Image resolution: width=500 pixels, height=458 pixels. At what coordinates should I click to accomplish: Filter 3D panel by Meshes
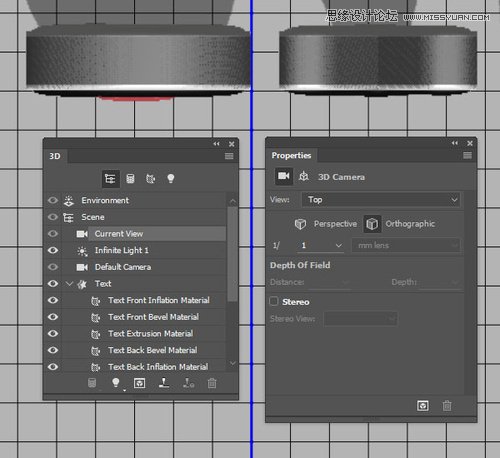click(130, 179)
